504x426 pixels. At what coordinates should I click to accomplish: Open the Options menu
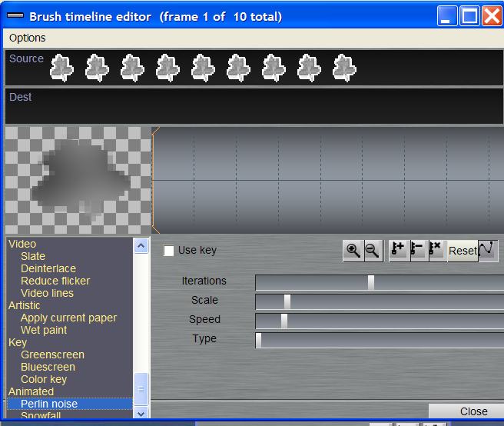(x=28, y=38)
